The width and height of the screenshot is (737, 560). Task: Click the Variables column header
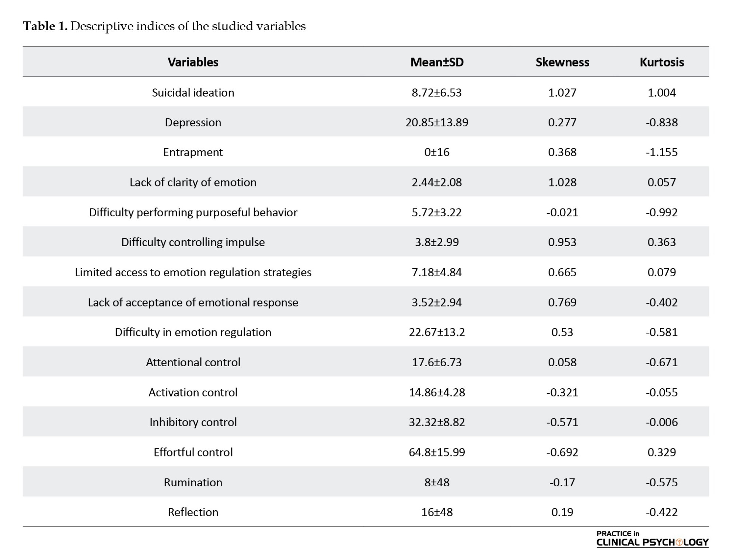click(193, 62)
